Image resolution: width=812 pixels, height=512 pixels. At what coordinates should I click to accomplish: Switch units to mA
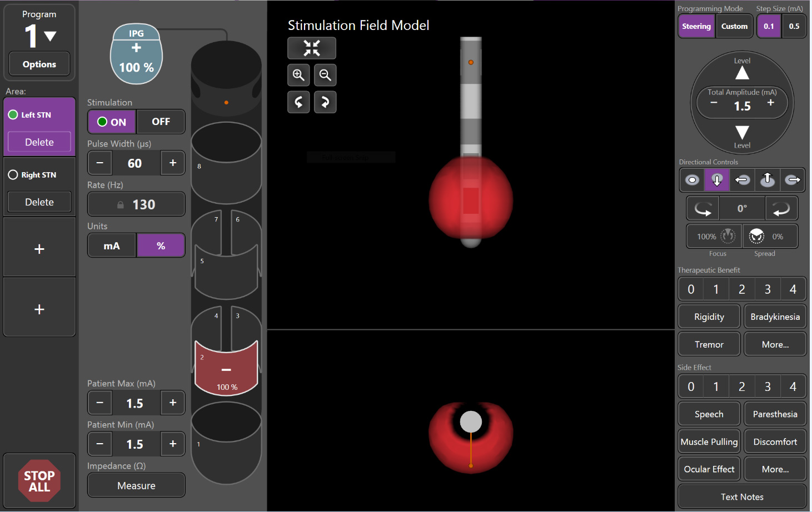click(x=112, y=245)
